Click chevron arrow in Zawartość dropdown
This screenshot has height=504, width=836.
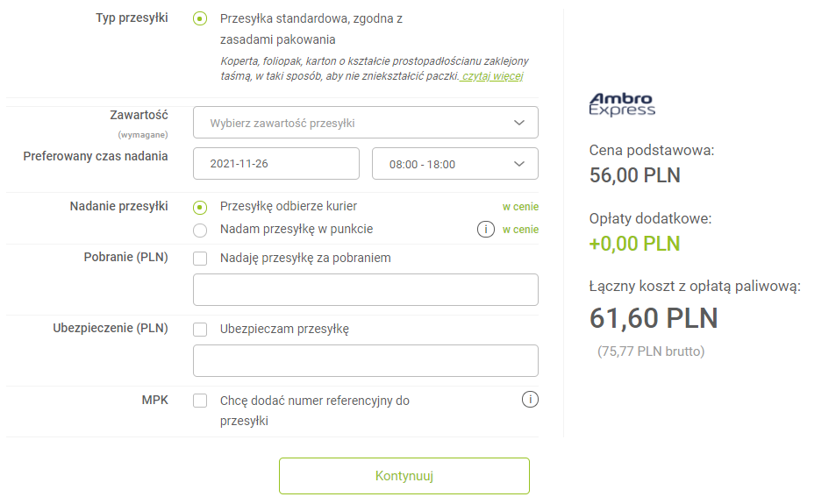tap(519, 123)
